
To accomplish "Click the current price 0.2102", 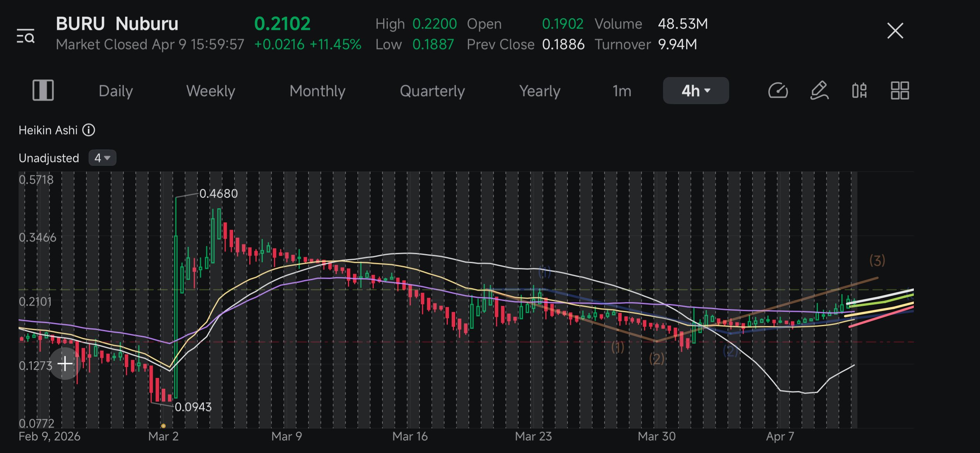I will click(282, 24).
